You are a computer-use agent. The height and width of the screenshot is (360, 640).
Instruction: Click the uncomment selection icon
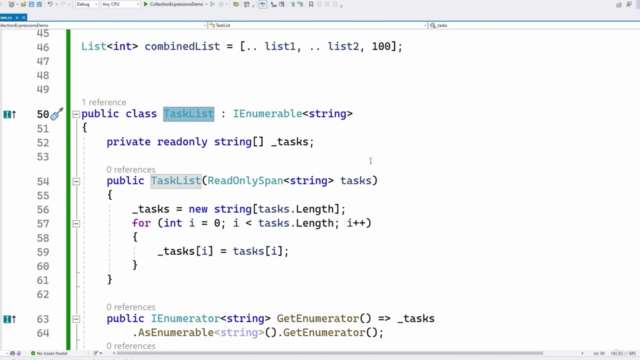300,4
